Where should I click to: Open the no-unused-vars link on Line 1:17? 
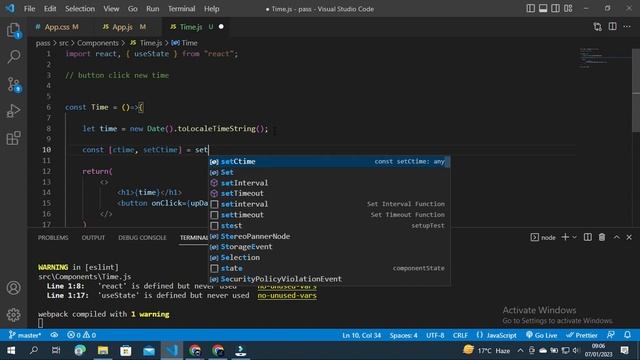coord(287,295)
